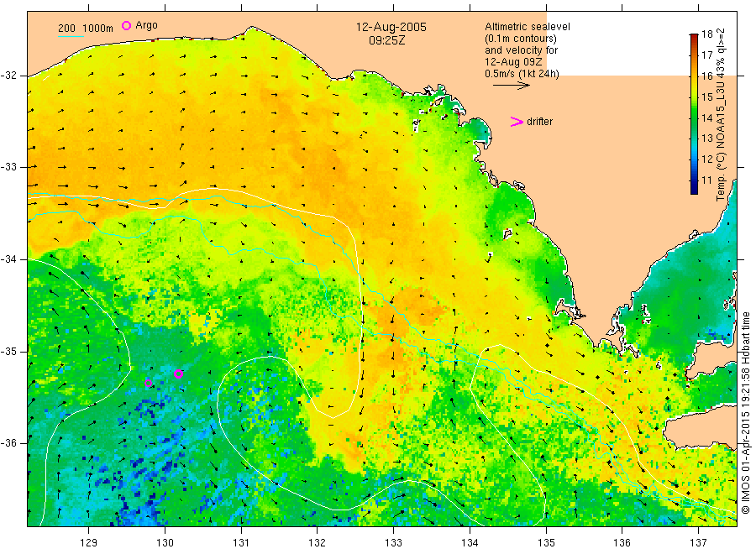Image resolution: width=756 pixels, height=554 pixels.
Task: Click the 131 longitude axis label
Action: pyautogui.click(x=241, y=543)
